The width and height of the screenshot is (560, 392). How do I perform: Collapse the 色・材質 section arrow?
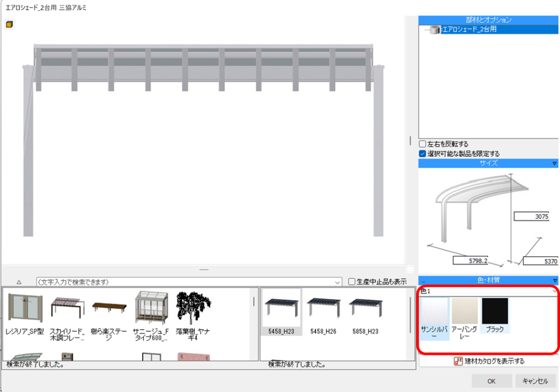(x=554, y=280)
